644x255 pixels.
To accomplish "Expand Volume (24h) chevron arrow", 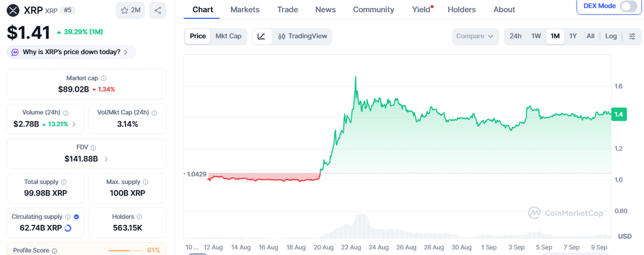I will [74, 124].
